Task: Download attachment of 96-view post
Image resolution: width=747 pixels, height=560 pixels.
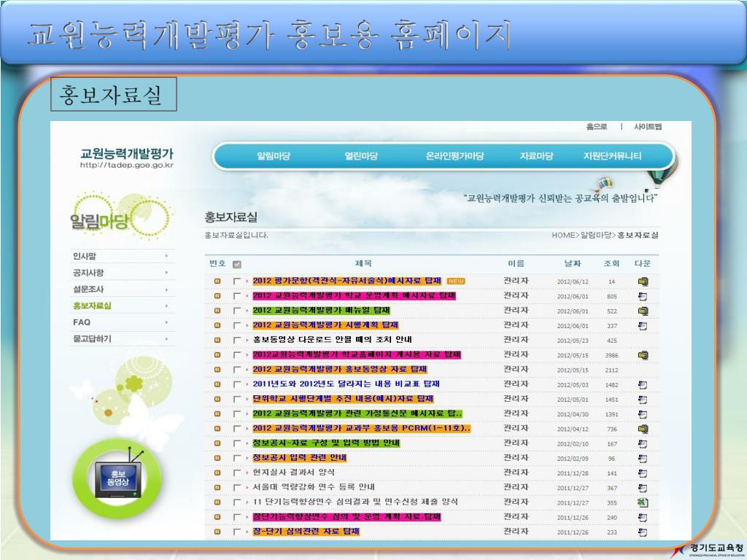Action: point(643,459)
